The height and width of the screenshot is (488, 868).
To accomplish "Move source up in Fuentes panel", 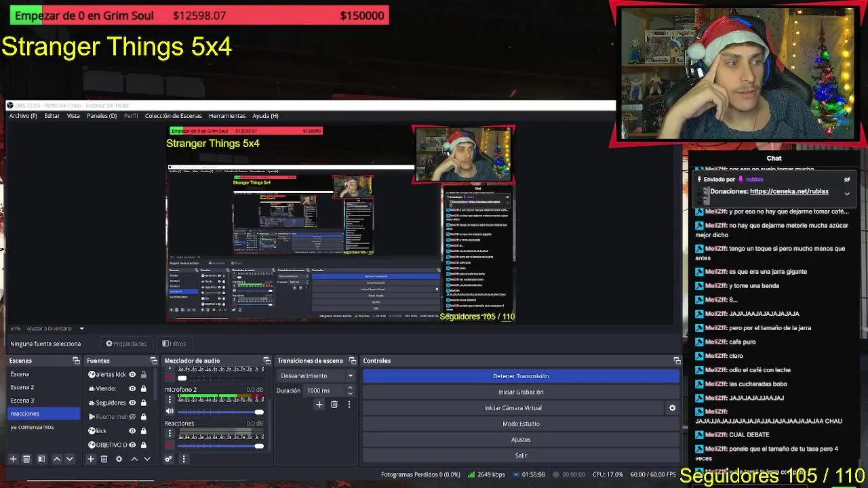I will [134, 459].
